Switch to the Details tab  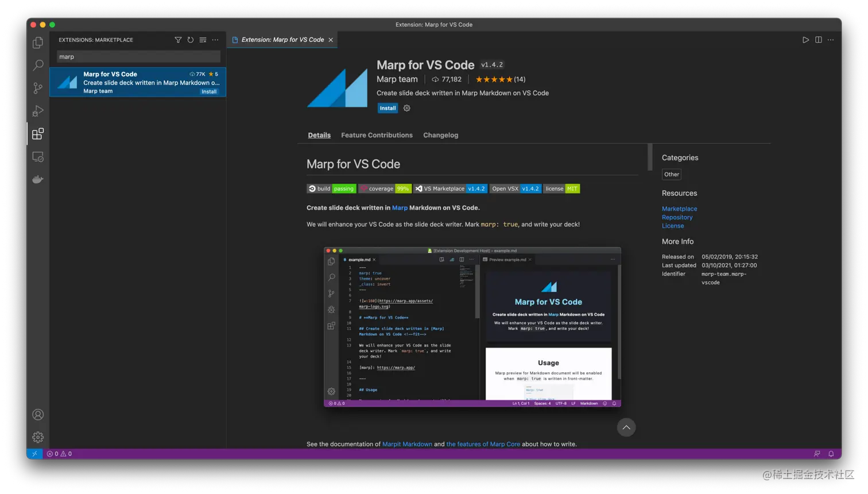(319, 135)
